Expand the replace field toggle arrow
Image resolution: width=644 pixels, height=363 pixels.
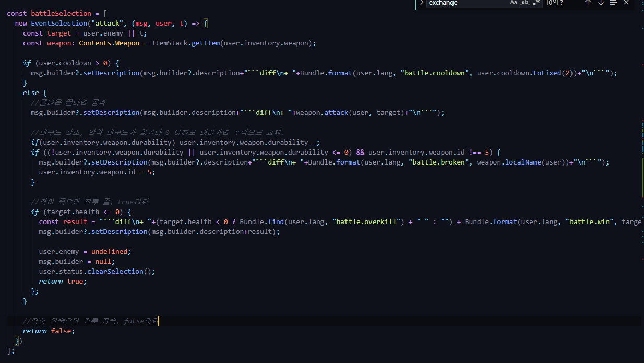[x=421, y=3]
